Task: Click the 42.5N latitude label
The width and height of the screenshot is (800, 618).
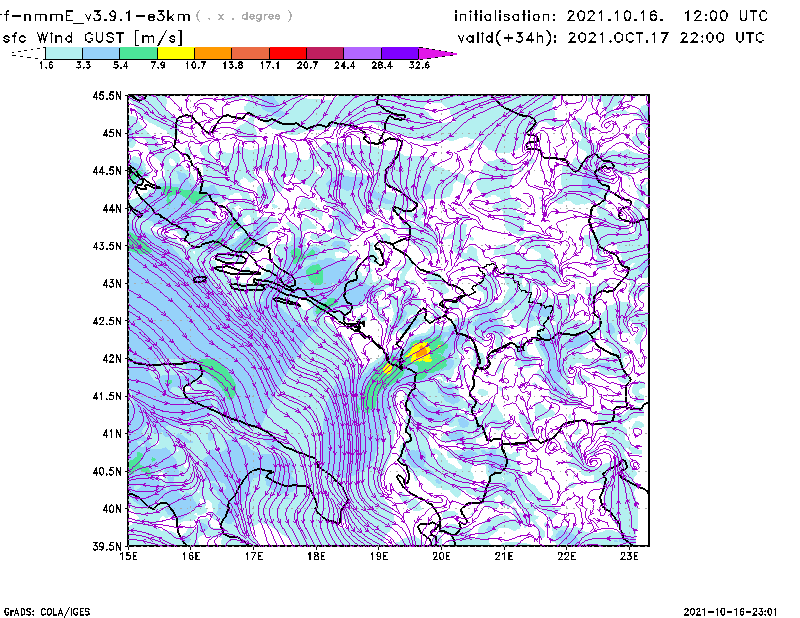Action: [x=107, y=321]
